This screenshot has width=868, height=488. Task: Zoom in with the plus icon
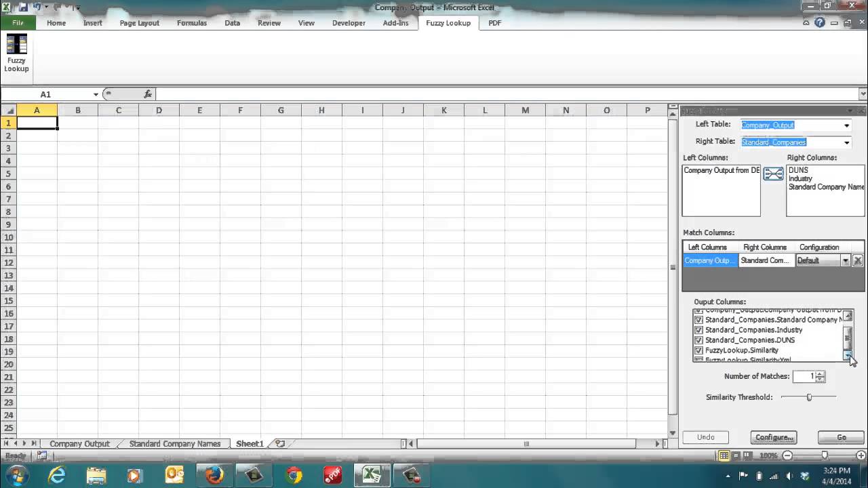861,456
